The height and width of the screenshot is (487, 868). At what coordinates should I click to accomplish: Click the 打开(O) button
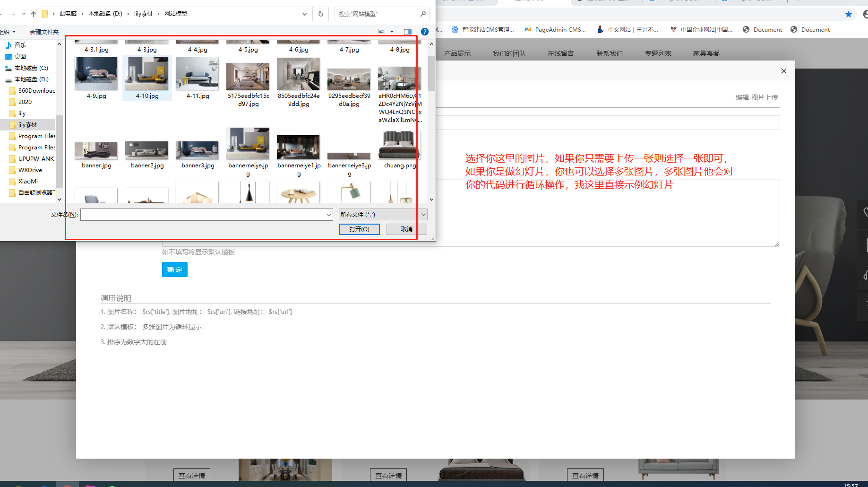pos(360,229)
